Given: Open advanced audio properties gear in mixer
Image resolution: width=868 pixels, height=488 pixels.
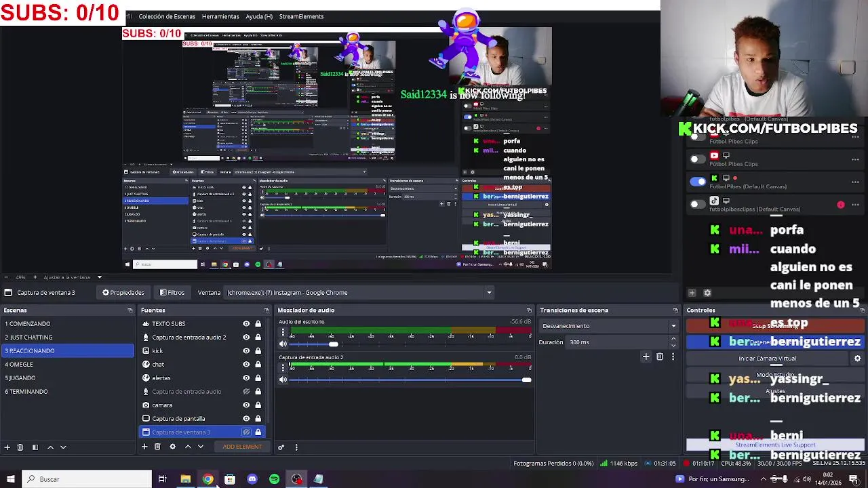Looking at the screenshot, I should (x=281, y=447).
